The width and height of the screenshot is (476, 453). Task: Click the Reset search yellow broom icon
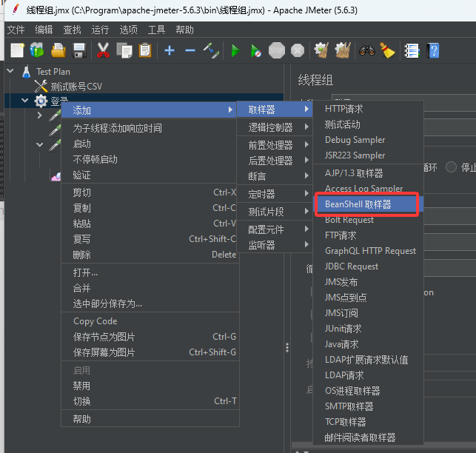coord(387,50)
